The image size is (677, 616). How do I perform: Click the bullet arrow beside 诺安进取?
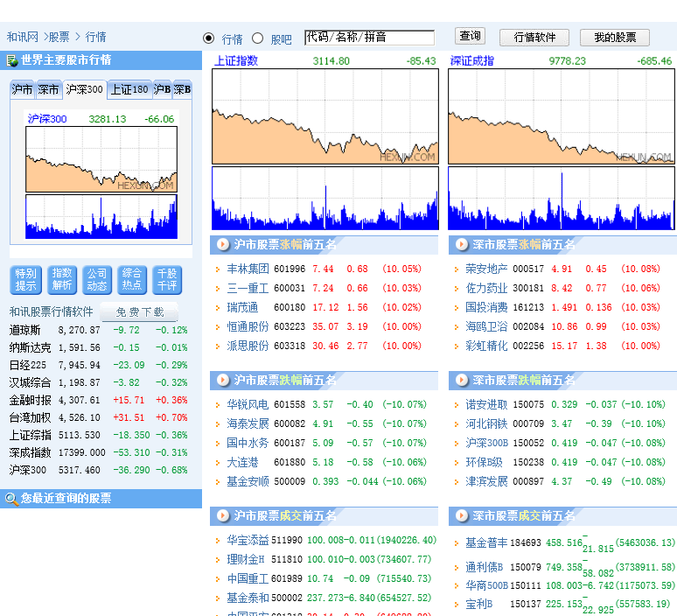pos(457,405)
